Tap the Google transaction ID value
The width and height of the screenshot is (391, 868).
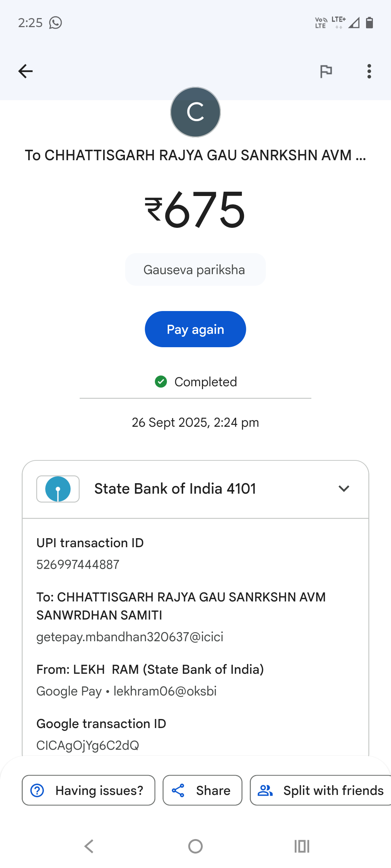click(x=88, y=745)
